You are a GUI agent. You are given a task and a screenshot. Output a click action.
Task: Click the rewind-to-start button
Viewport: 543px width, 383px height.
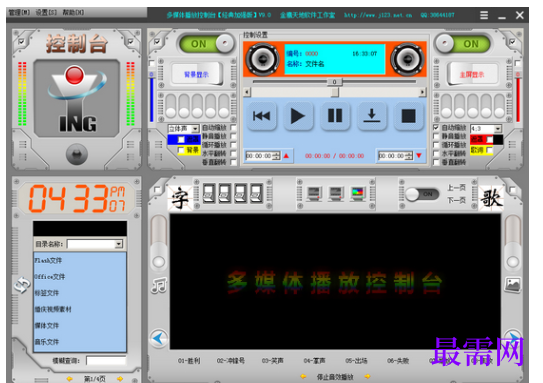point(261,116)
